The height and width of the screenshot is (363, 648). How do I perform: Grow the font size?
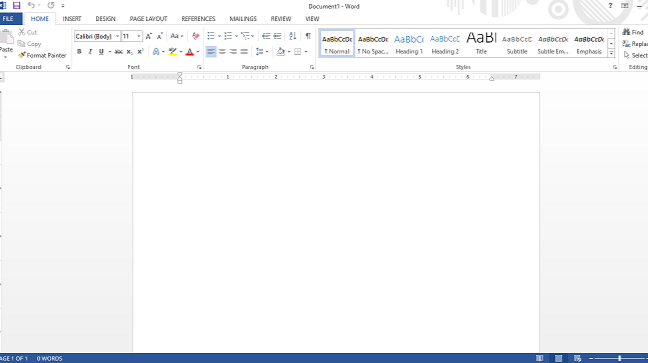click(x=149, y=36)
